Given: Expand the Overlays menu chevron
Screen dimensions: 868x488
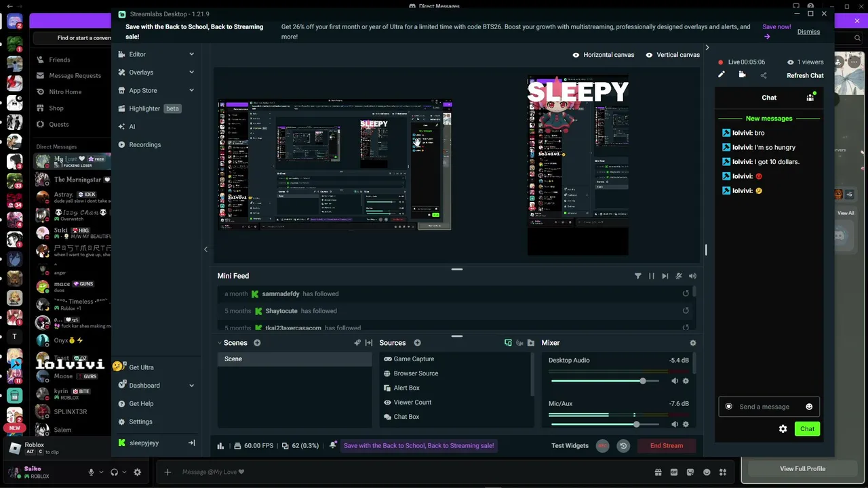Looking at the screenshot, I should [191, 73].
